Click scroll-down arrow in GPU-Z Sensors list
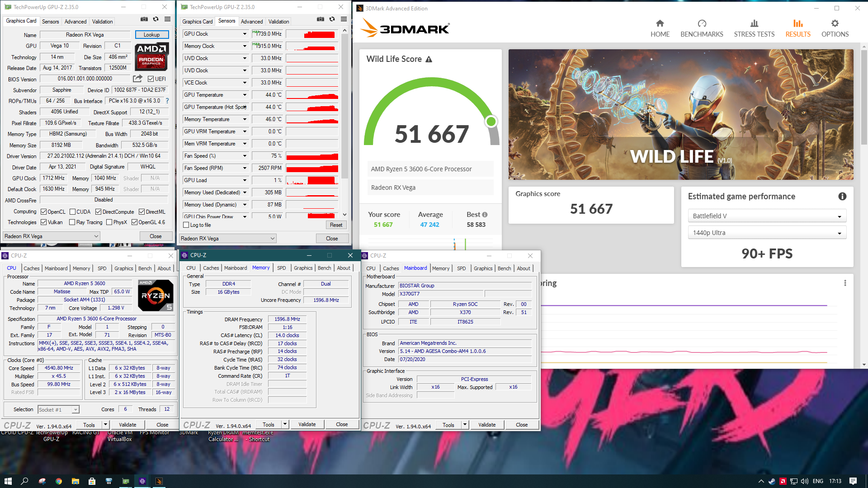Screen dimensions: 868x488 (344, 215)
